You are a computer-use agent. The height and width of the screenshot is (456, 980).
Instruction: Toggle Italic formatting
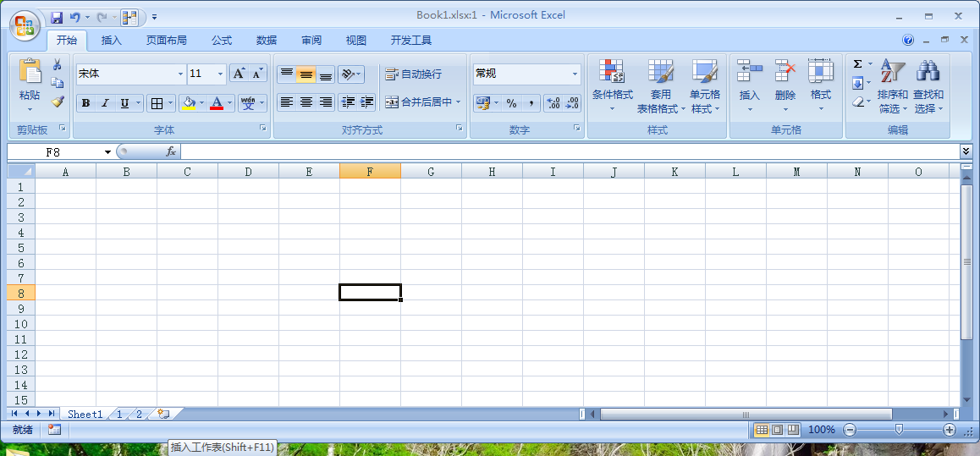click(105, 103)
